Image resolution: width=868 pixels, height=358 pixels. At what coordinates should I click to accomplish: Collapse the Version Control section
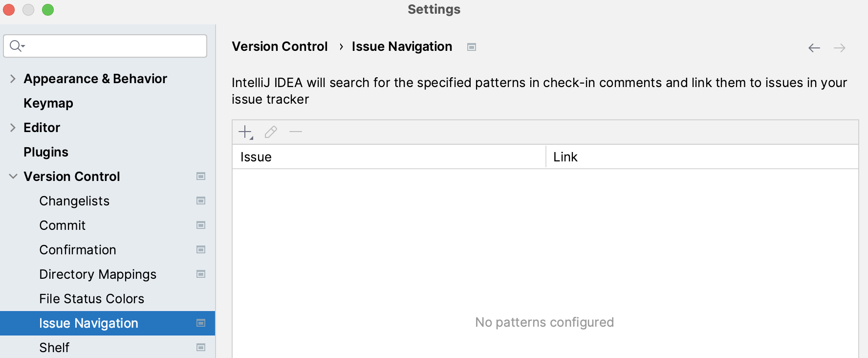pos(12,176)
